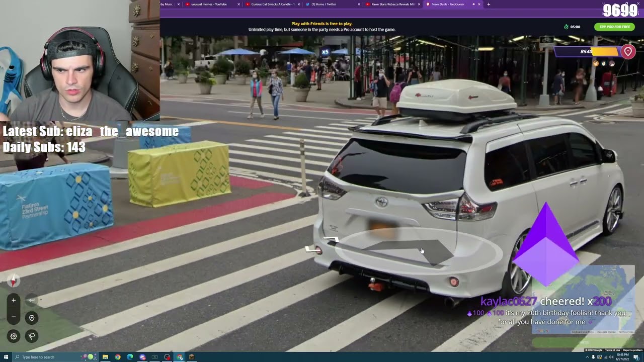Click the compass icon in Street View
Screen dimensions: 644x362
tap(14, 281)
